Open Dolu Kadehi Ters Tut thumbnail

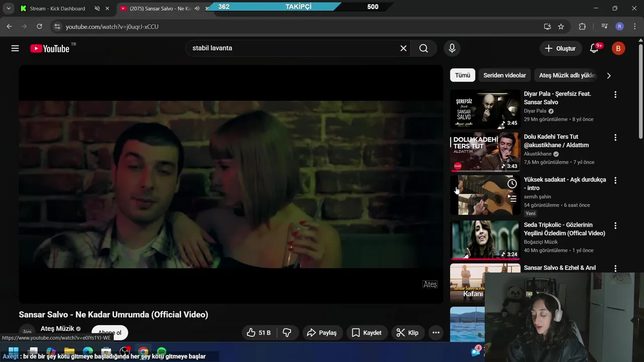click(485, 152)
